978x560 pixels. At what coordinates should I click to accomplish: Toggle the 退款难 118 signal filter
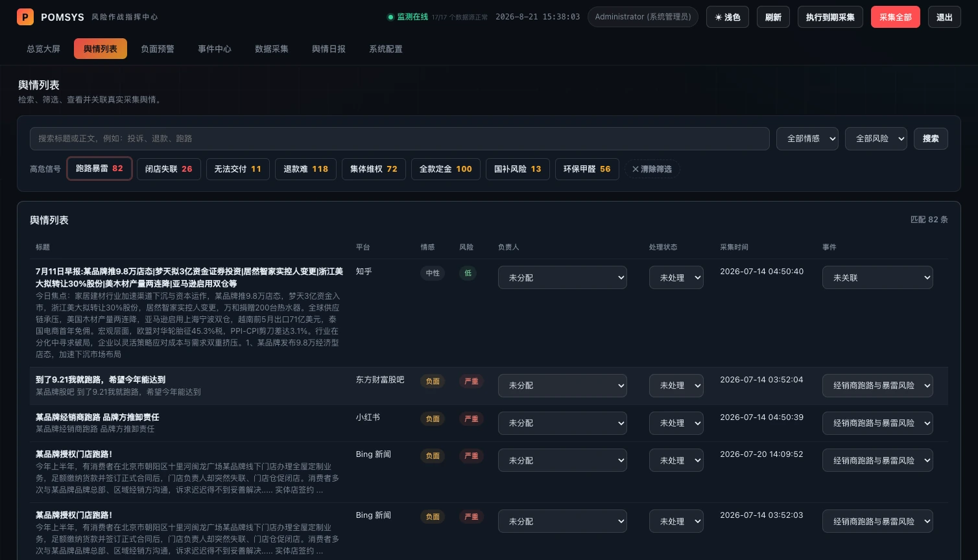coord(305,169)
